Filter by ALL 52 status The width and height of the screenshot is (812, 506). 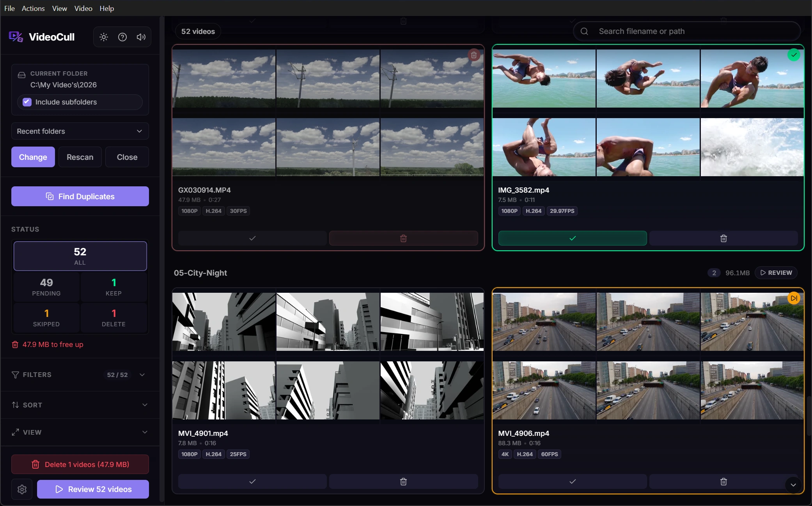click(x=80, y=256)
